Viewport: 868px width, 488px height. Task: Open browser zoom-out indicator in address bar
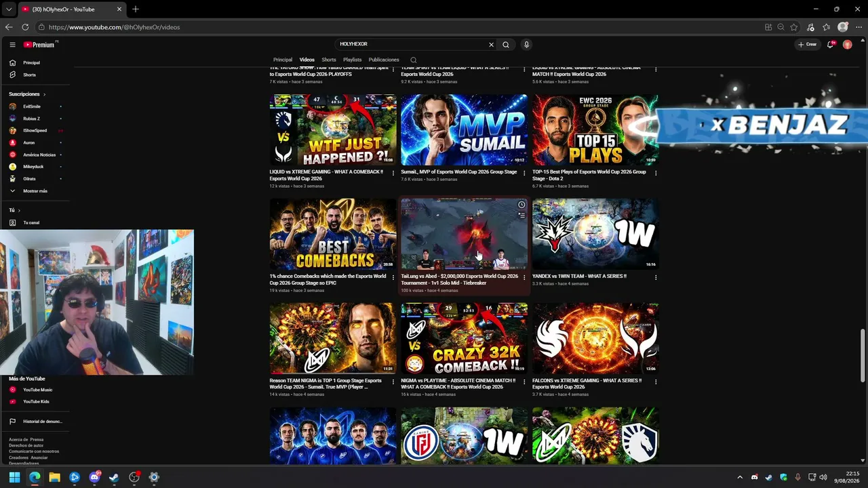coord(781,27)
